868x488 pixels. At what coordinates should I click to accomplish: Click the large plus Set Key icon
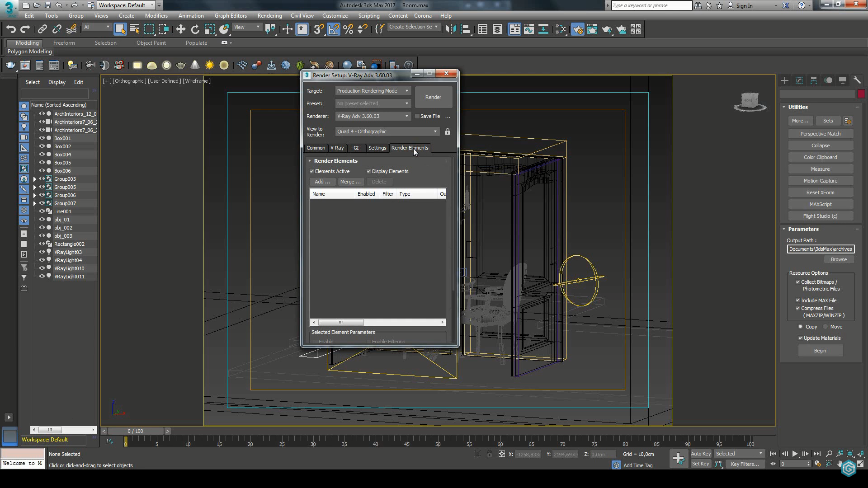(679, 459)
